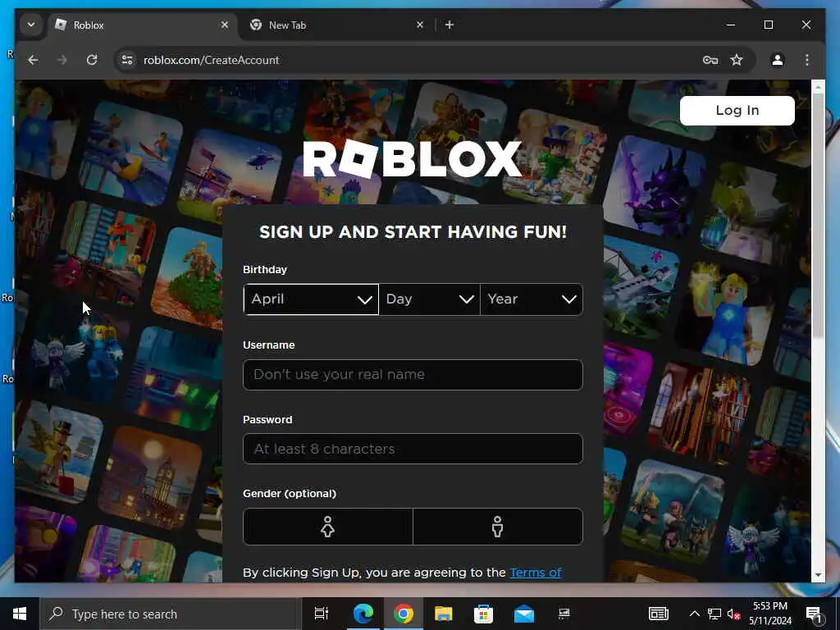Minimize the Chrome window
Screen dimensions: 840x630
pyautogui.click(x=731, y=25)
